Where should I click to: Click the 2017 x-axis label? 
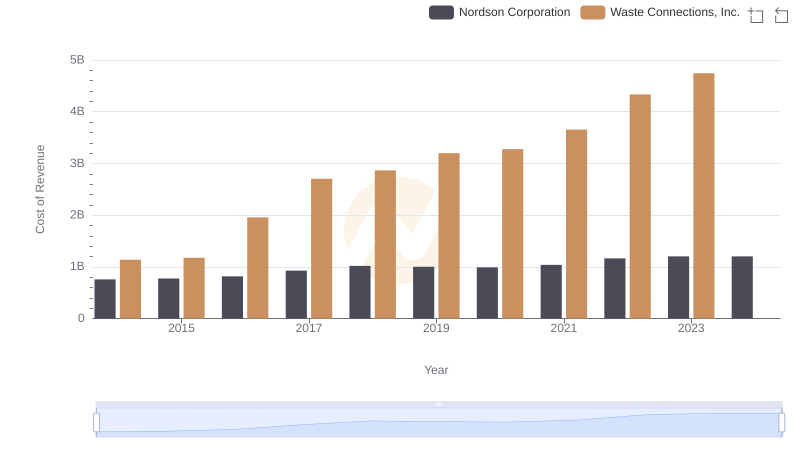click(x=309, y=328)
